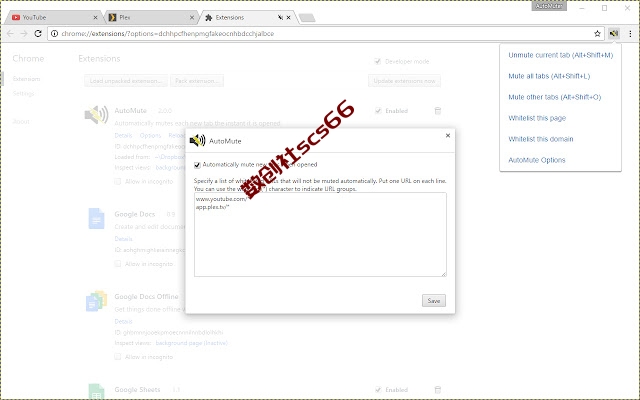
Task: Click the muted audio icon on Extensions tab
Action: click(280, 18)
